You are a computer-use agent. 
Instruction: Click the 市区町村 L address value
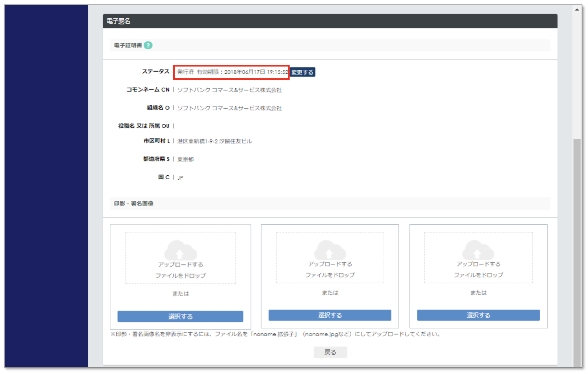pos(214,141)
